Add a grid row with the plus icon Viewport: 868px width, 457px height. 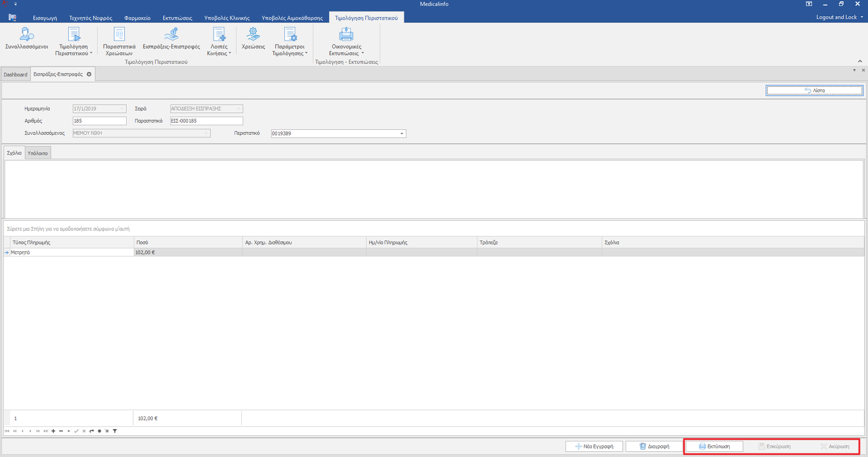point(53,431)
